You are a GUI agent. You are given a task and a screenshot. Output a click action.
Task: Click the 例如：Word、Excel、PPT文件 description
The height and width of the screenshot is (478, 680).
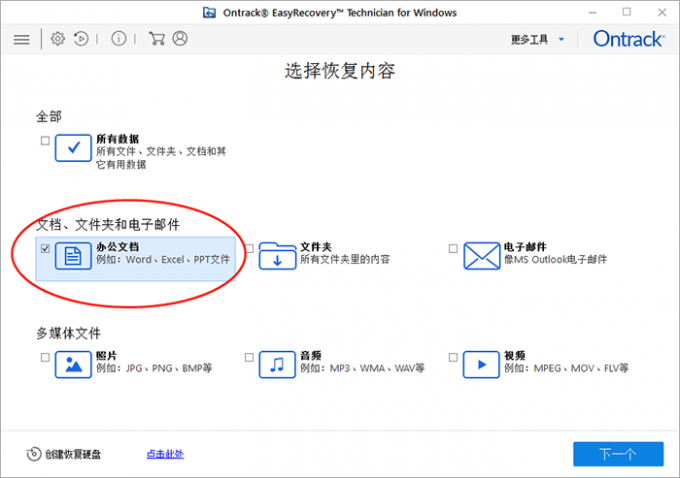(x=163, y=259)
